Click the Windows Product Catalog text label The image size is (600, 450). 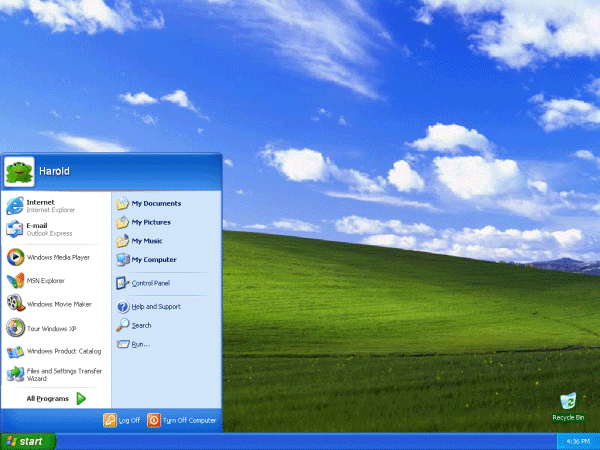coord(64,351)
